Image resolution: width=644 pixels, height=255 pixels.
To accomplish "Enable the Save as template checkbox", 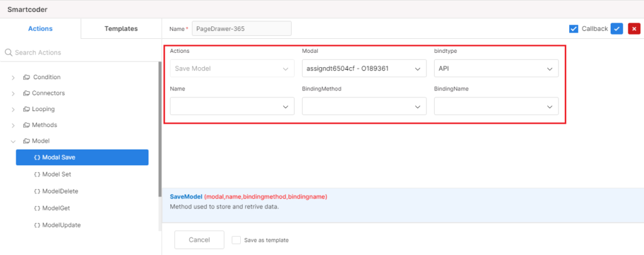I will pyautogui.click(x=236, y=241).
